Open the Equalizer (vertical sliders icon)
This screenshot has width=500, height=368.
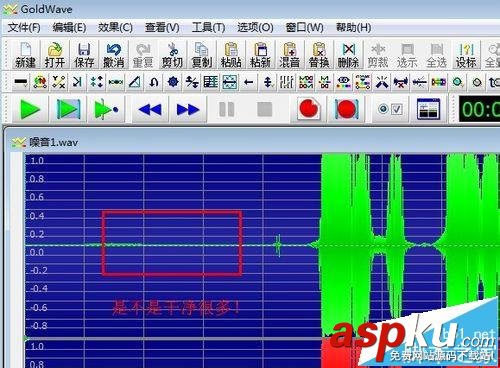pos(287,82)
